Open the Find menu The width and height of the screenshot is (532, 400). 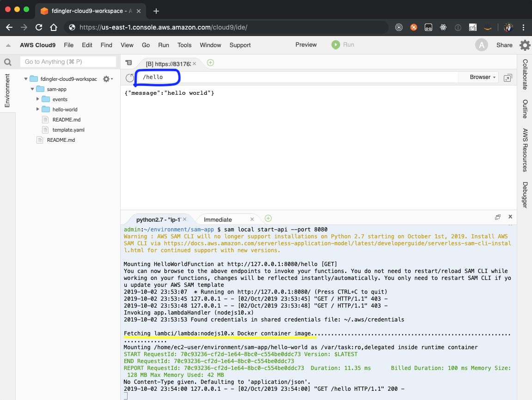coord(106,45)
